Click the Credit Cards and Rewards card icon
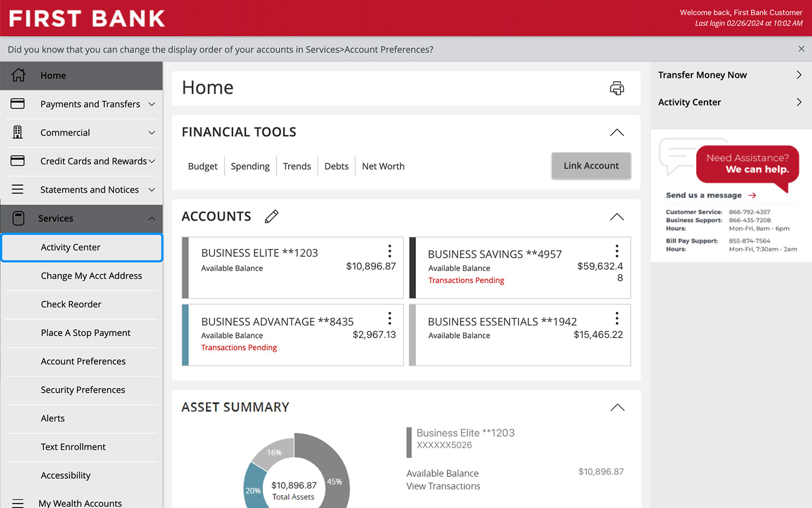 tap(17, 161)
